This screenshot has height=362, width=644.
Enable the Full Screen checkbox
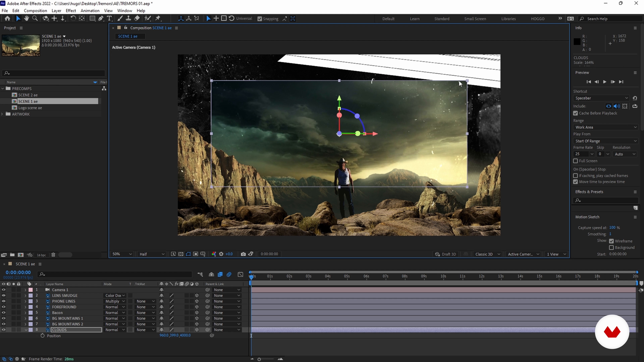point(576,161)
